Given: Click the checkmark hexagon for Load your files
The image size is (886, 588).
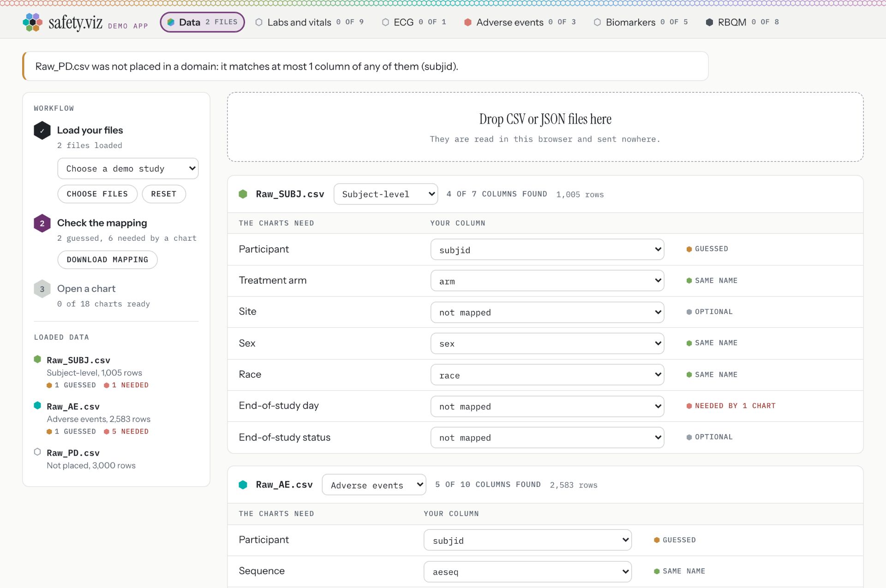Looking at the screenshot, I should point(42,131).
